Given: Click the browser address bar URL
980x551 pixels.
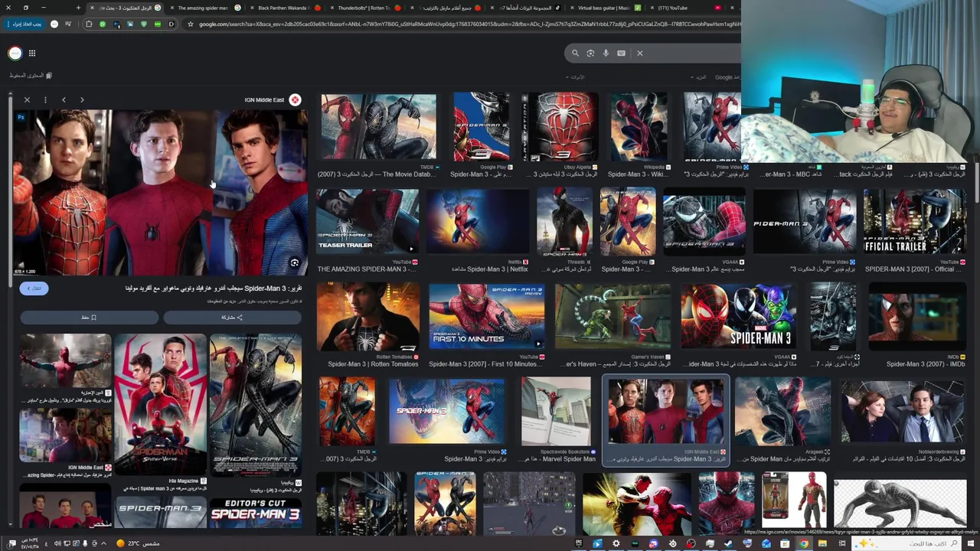Looking at the screenshot, I should 469,24.
